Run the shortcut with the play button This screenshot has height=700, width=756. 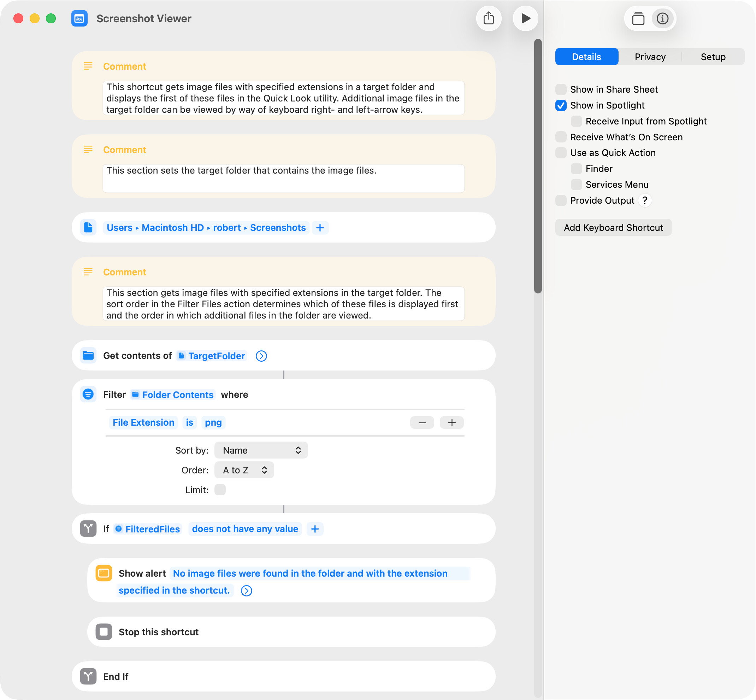tap(525, 18)
